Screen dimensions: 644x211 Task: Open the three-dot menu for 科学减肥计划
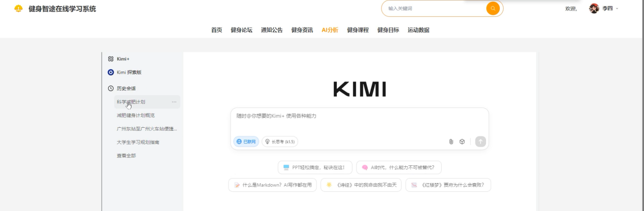[174, 102]
